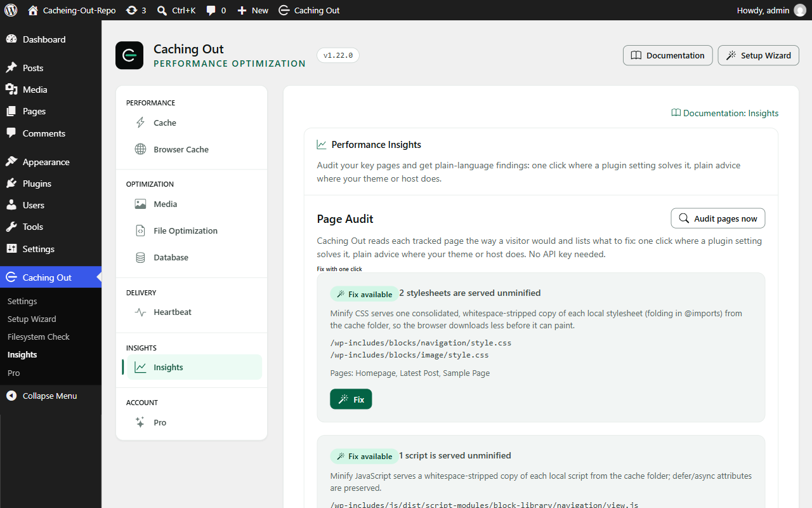Click the /wp-includes/blocks/navigation/style.css path
This screenshot has width=812, height=508.
421,343
